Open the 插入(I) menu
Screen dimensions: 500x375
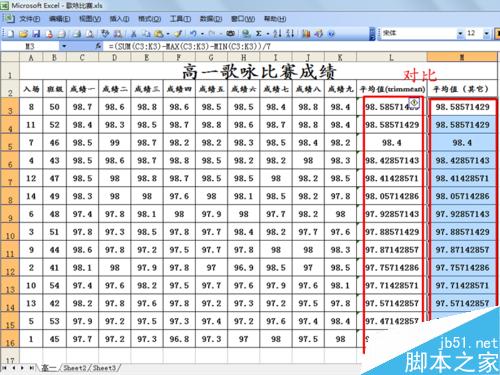(x=119, y=19)
